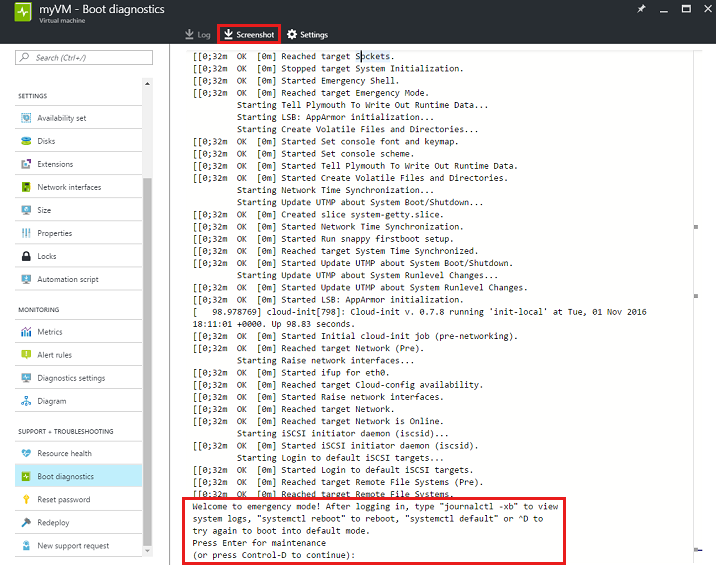Click the Network interfaces icon
This screenshot has width=716, height=565.
(x=26, y=187)
